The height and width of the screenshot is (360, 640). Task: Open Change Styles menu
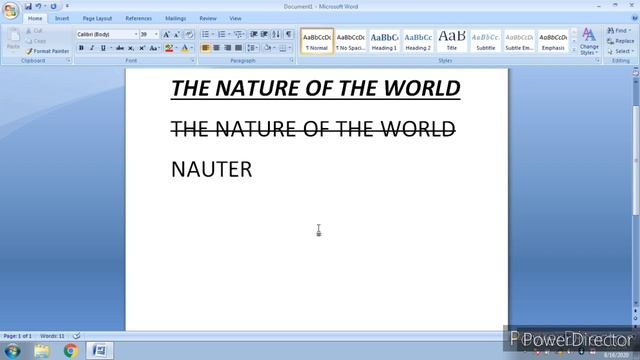pyautogui.click(x=589, y=41)
